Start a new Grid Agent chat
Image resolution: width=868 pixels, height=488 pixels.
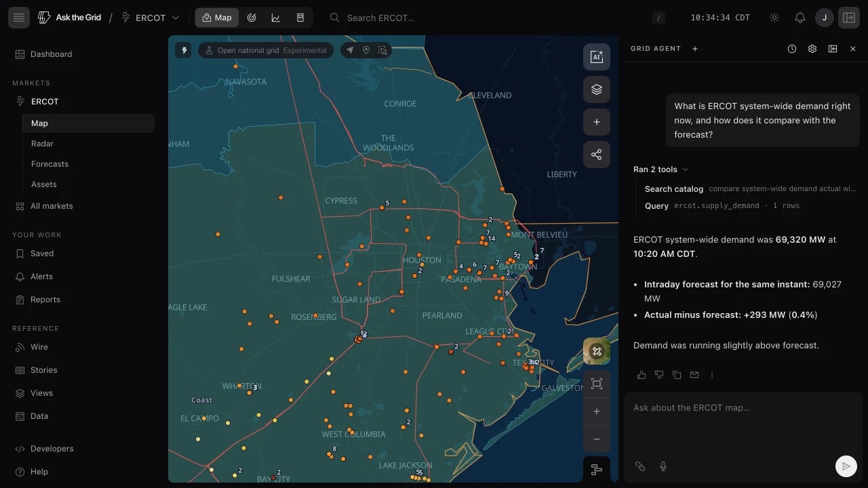click(x=695, y=49)
